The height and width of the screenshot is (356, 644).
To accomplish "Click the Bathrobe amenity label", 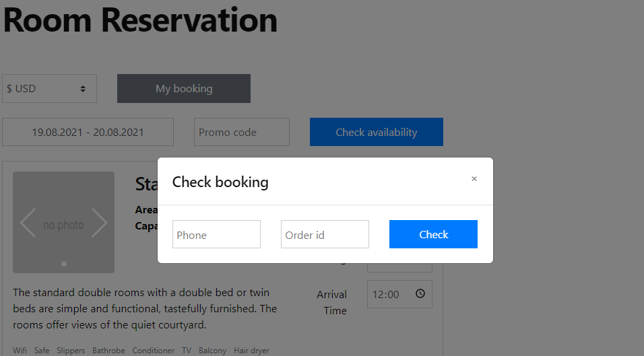I will pyautogui.click(x=108, y=351).
